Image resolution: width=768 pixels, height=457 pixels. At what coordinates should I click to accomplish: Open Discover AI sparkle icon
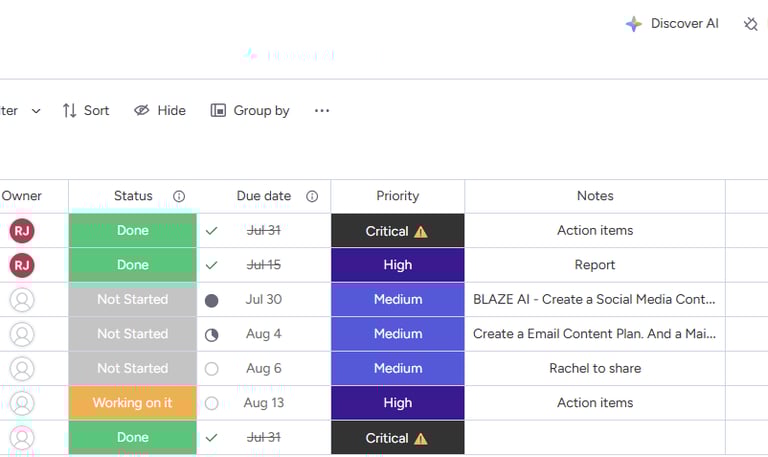point(633,24)
